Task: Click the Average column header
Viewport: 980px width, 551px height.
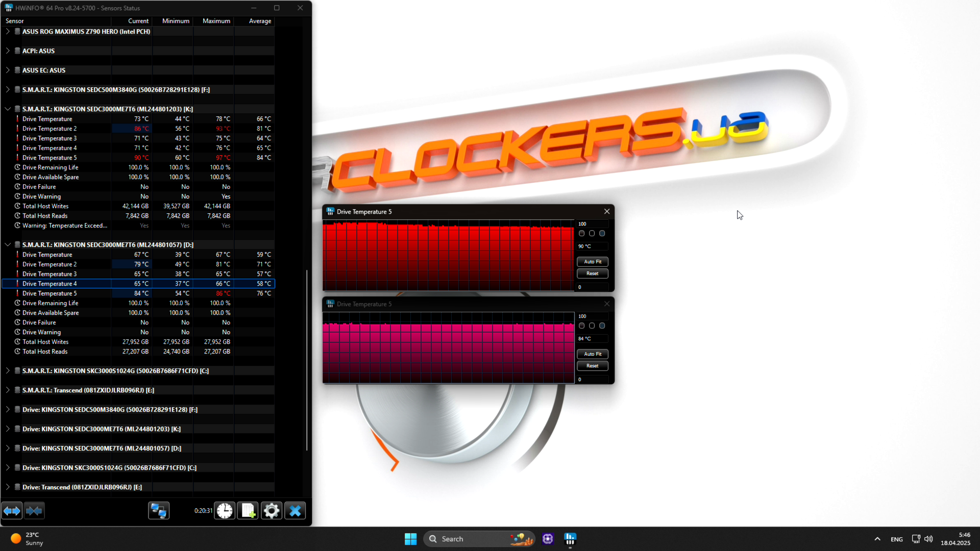Action: tap(260, 21)
